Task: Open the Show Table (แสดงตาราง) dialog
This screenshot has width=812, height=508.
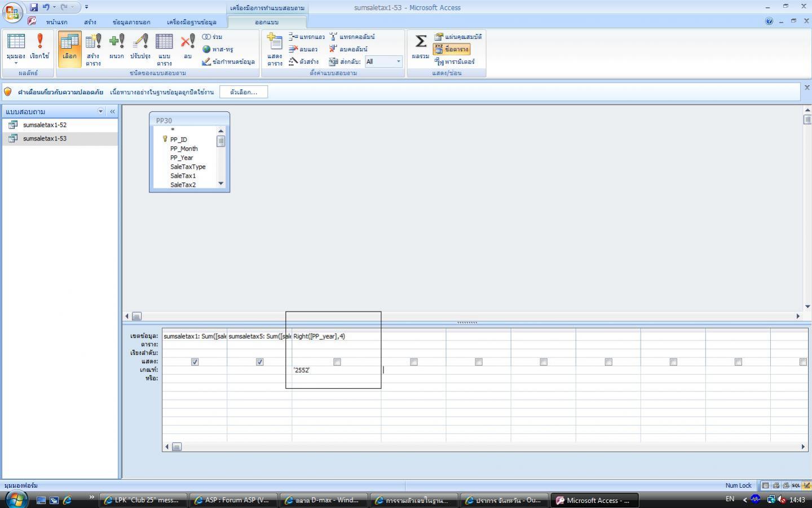Action: pyautogui.click(x=275, y=49)
